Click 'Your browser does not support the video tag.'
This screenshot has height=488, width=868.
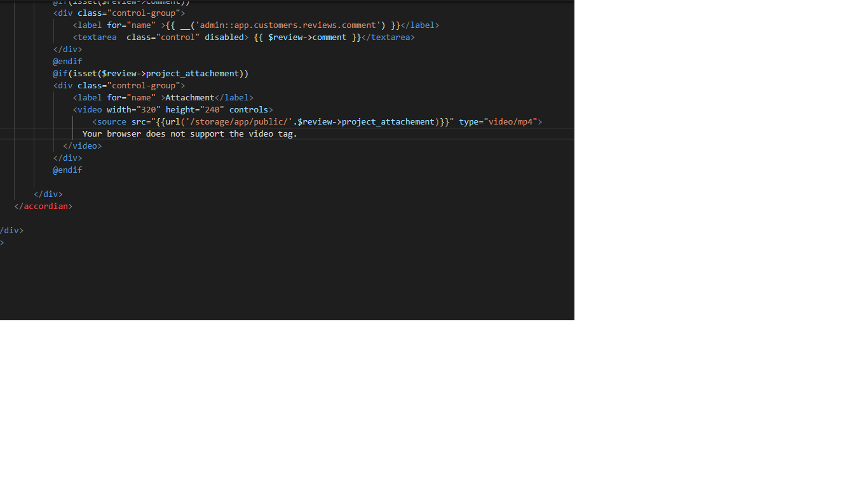pyautogui.click(x=190, y=134)
